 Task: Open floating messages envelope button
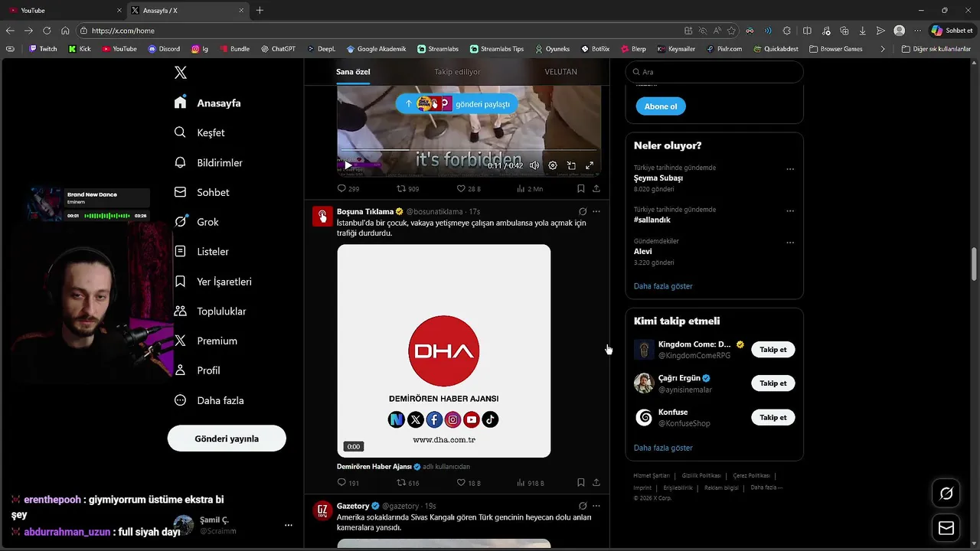(x=946, y=528)
